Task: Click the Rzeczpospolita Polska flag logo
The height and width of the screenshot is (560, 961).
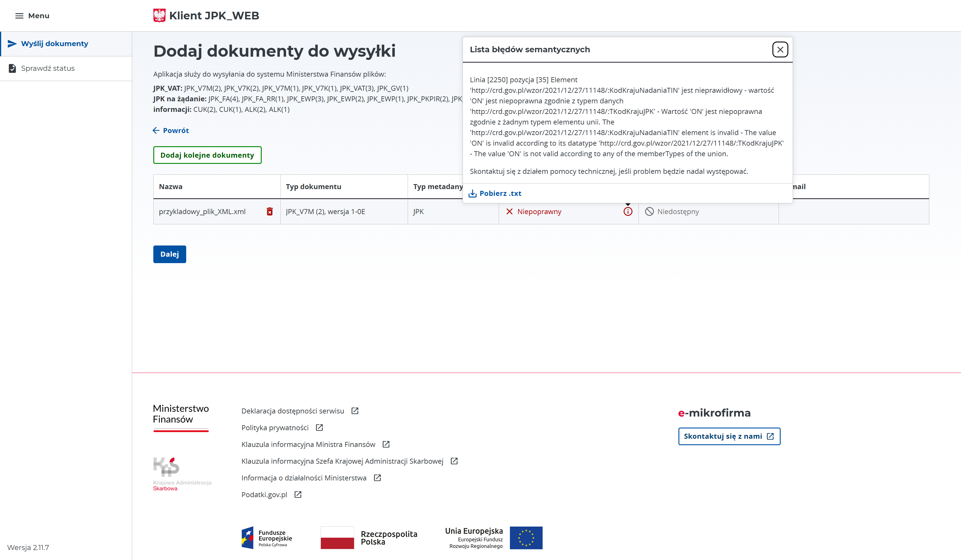Action: (369, 538)
